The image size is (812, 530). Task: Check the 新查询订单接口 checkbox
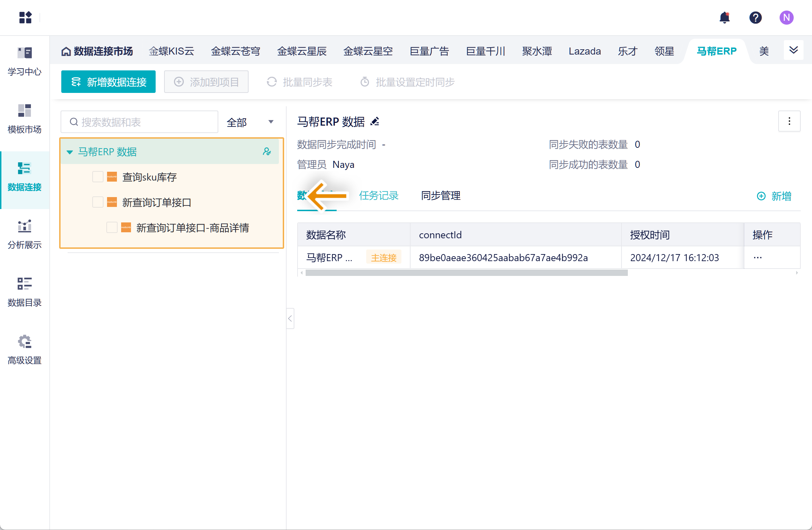tap(98, 202)
